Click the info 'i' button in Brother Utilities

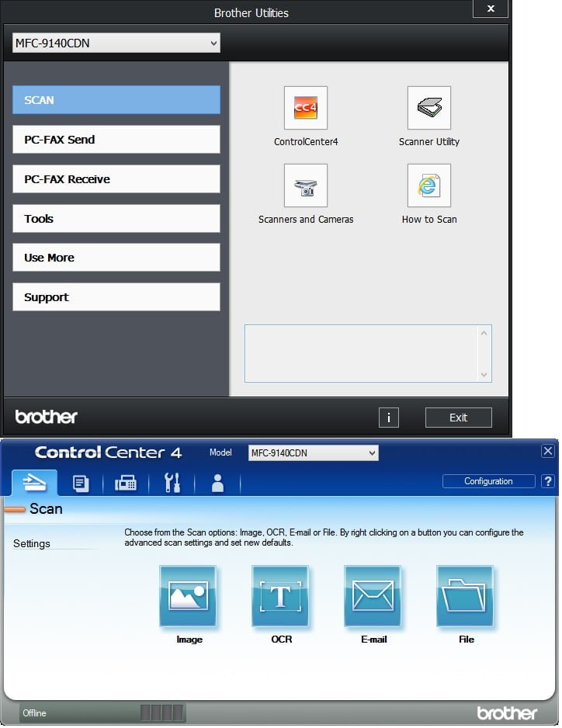(x=389, y=418)
